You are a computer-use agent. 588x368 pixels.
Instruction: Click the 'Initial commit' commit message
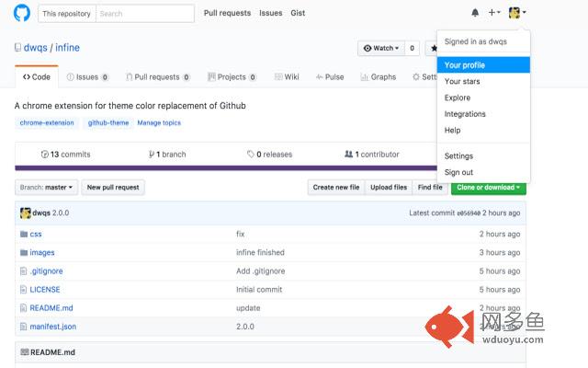tap(259, 290)
